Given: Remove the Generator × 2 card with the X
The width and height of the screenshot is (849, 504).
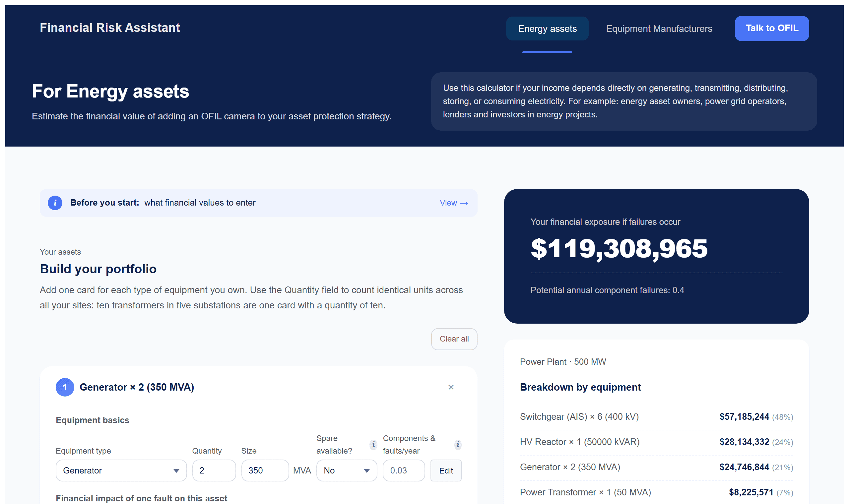Looking at the screenshot, I should tap(451, 387).
